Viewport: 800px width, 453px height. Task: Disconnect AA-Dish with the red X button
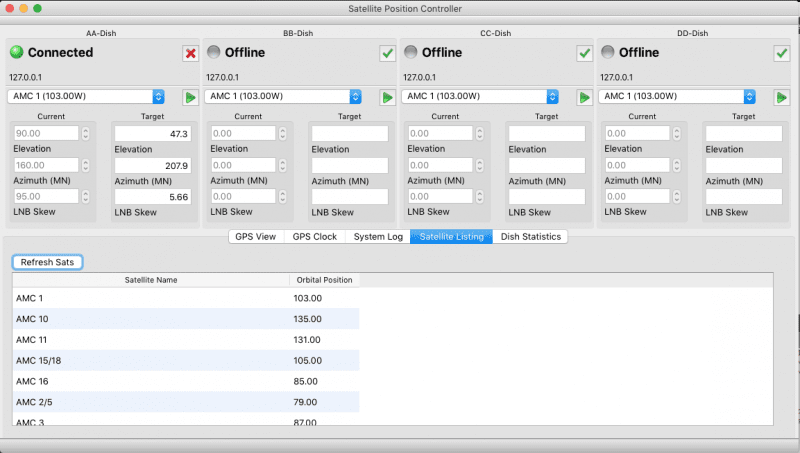(x=190, y=53)
